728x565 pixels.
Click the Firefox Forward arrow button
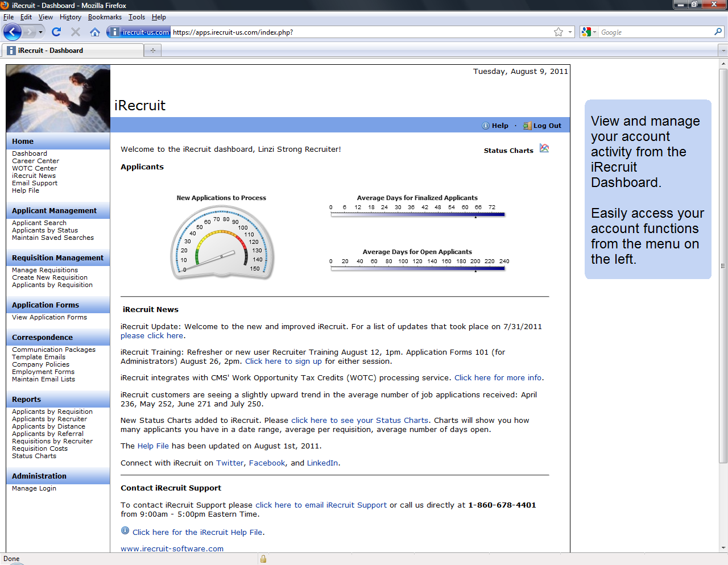29,32
